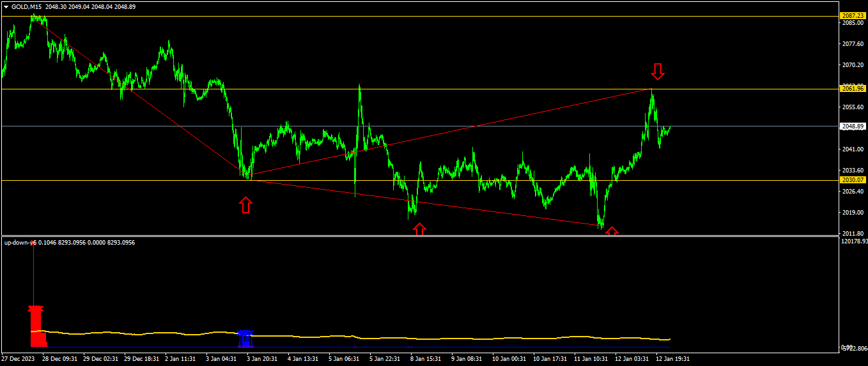Click the open price value 2048.30 in the header
The height and width of the screenshot is (366, 868).
pos(56,6)
